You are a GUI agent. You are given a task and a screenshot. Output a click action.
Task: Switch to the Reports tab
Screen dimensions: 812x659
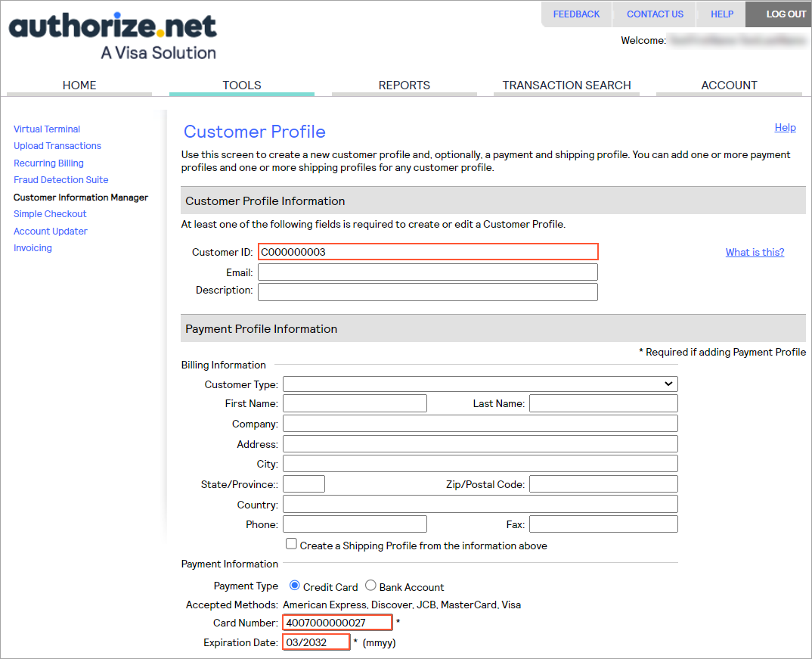point(404,85)
